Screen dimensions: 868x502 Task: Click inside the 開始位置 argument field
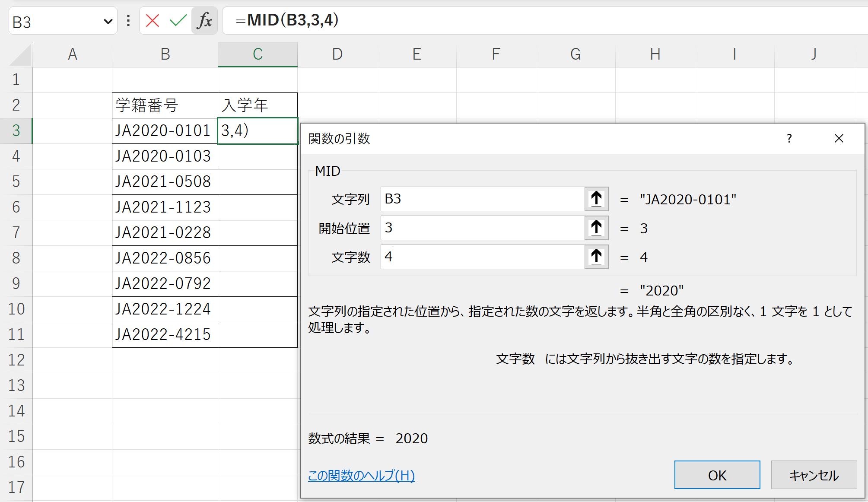pyautogui.click(x=480, y=228)
